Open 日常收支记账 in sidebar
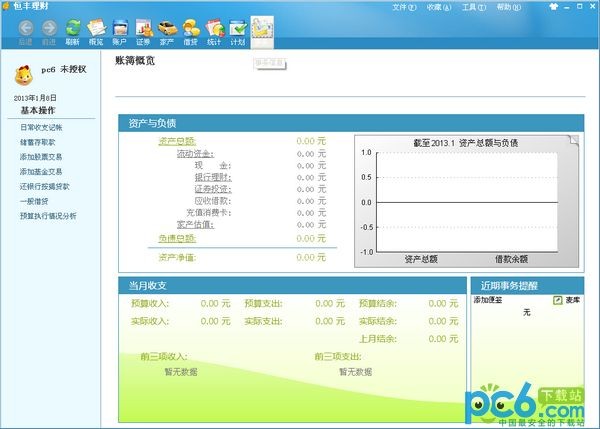Viewport: 600px width, 429px height. click(x=41, y=127)
